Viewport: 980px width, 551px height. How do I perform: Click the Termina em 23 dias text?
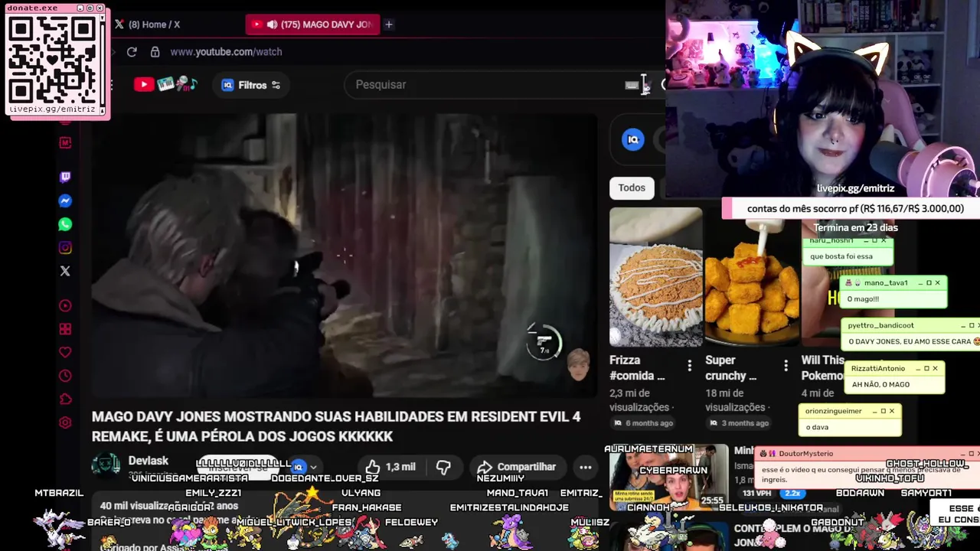coord(855,227)
